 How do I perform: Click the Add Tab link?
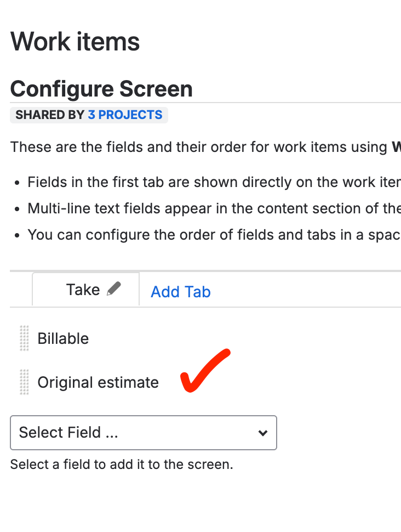pos(181,292)
